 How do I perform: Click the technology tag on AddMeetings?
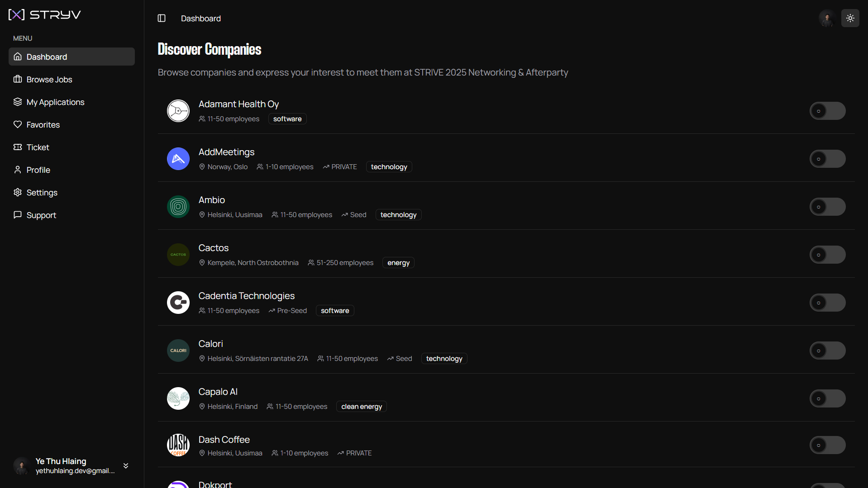point(389,167)
